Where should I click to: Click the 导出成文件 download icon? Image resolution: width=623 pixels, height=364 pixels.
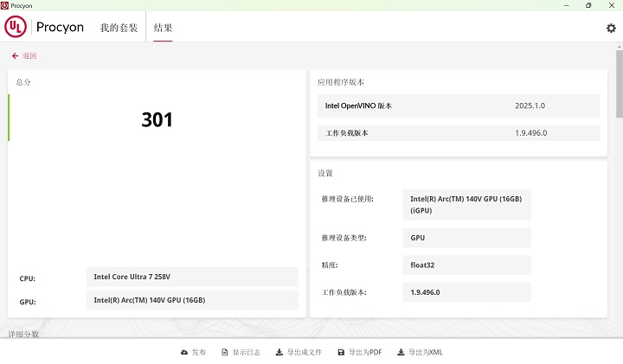(x=279, y=352)
